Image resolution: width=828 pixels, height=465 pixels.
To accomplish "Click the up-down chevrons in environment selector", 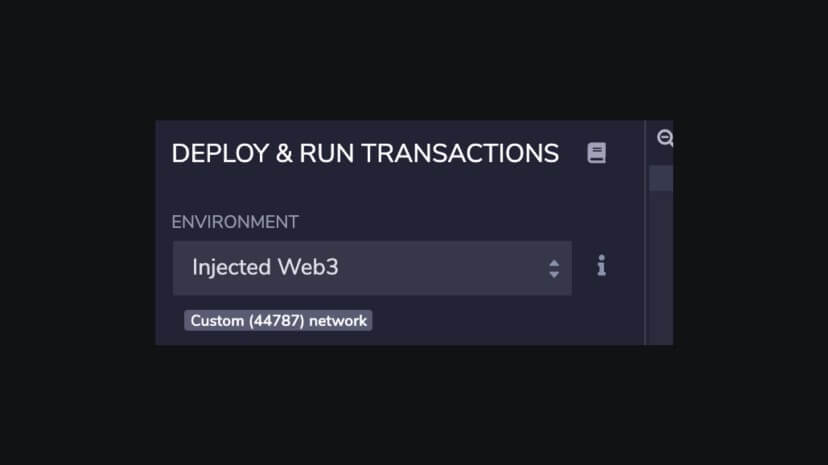I will pos(553,268).
